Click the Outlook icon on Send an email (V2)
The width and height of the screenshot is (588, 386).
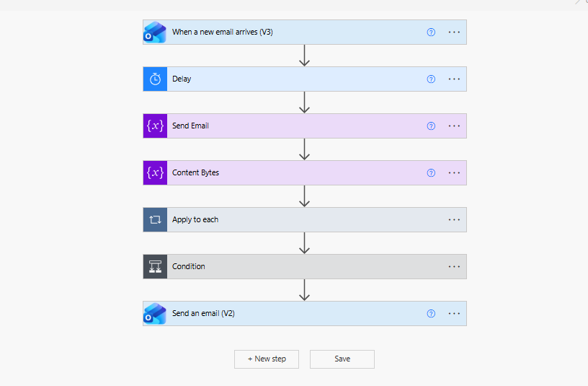tap(155, 314)
